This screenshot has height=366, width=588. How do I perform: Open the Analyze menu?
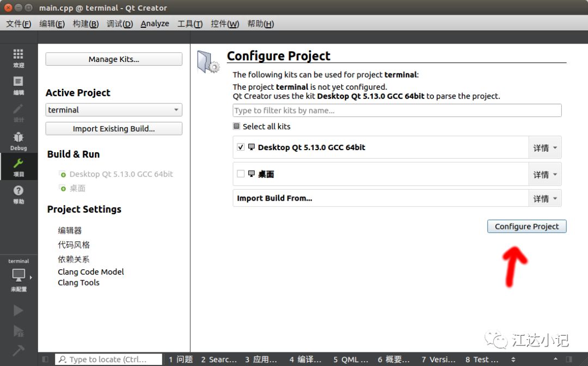(155, 23)
